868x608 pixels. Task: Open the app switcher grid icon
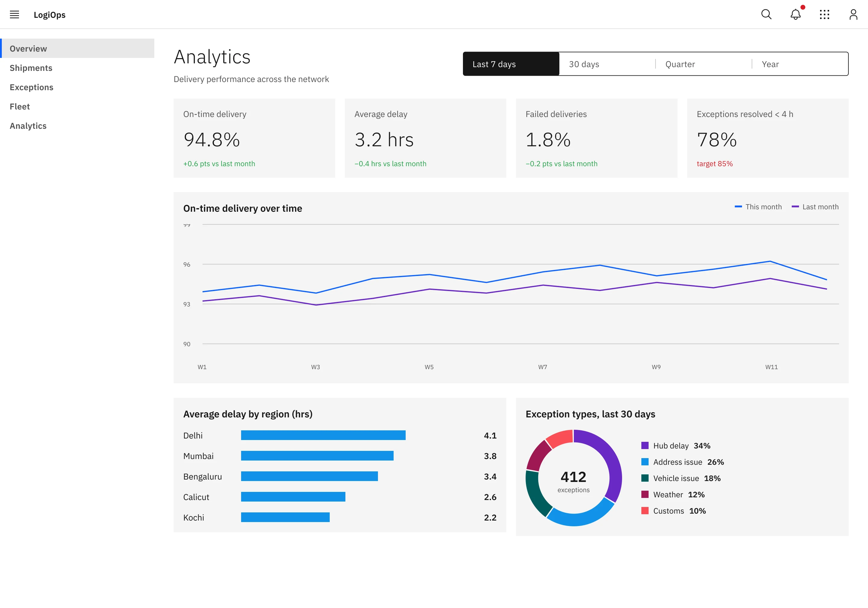coord(825,14)
